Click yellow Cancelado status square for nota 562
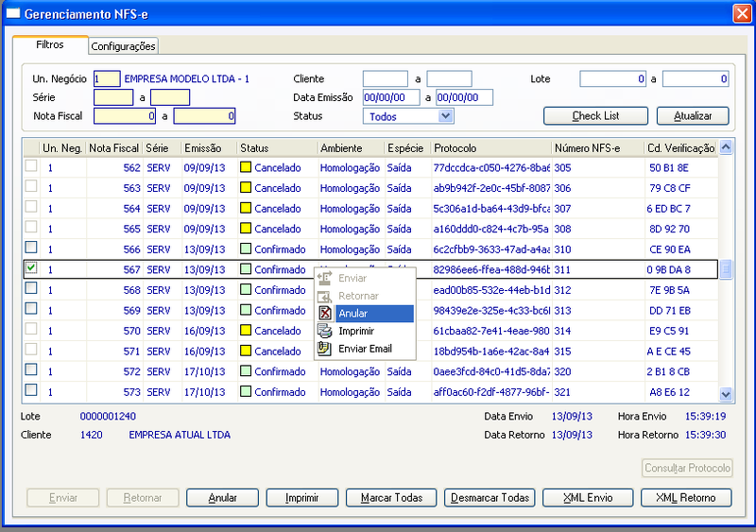Image resolution: width=756 pixels, height=532 pixels. tap(246, 167)
